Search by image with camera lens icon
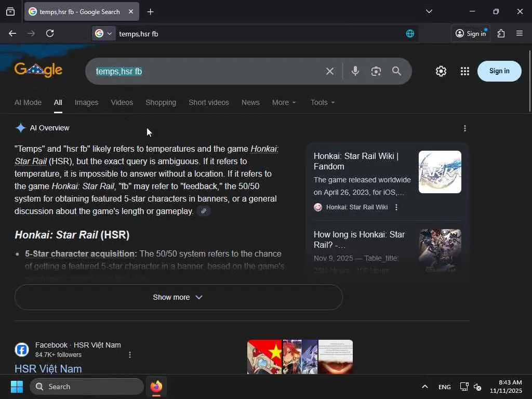Image resolution: width=532 pixels, height=399 pixels. [x=376, y=71]
